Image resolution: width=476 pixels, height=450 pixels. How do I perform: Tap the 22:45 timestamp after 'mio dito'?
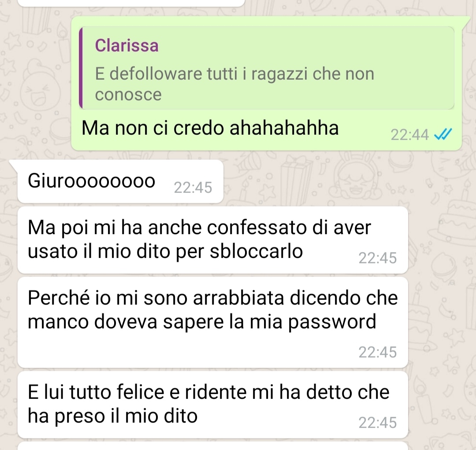tap(378, 423)
